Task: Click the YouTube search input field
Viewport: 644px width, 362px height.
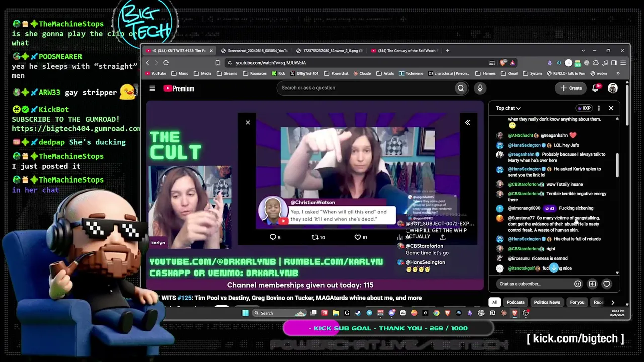Action: pos(365,88)
